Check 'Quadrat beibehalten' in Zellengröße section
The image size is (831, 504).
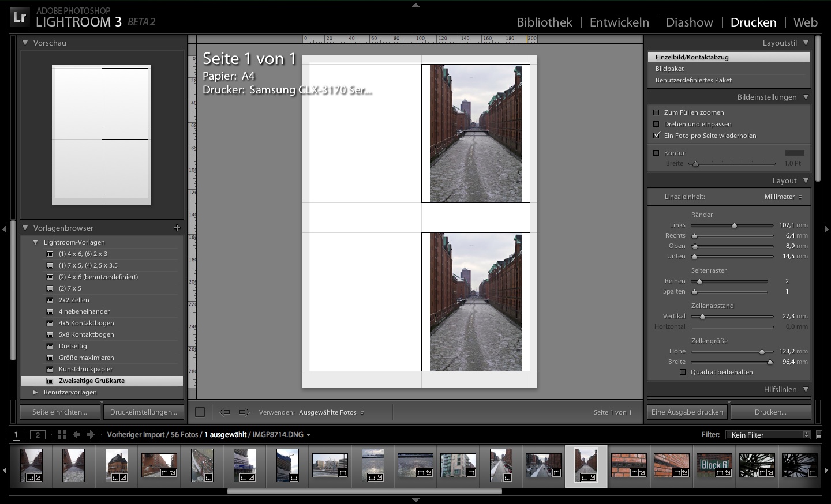[683, 372]
